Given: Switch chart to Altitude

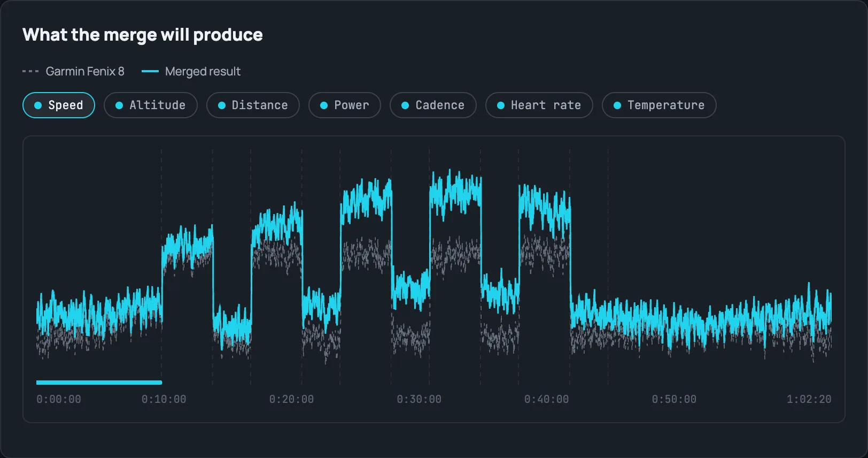Looking at the screenshot, I should pos(151,105).
